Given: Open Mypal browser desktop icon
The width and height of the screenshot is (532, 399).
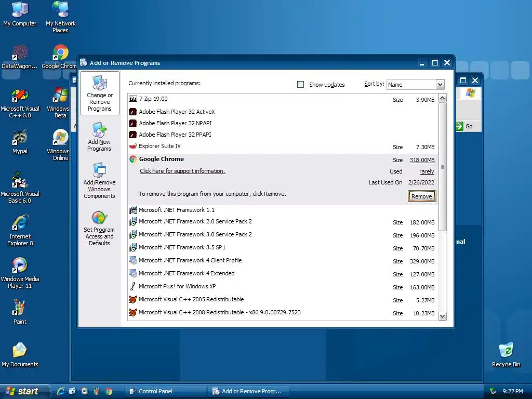Looking at the screenshot, I should [x=20, y=142].
